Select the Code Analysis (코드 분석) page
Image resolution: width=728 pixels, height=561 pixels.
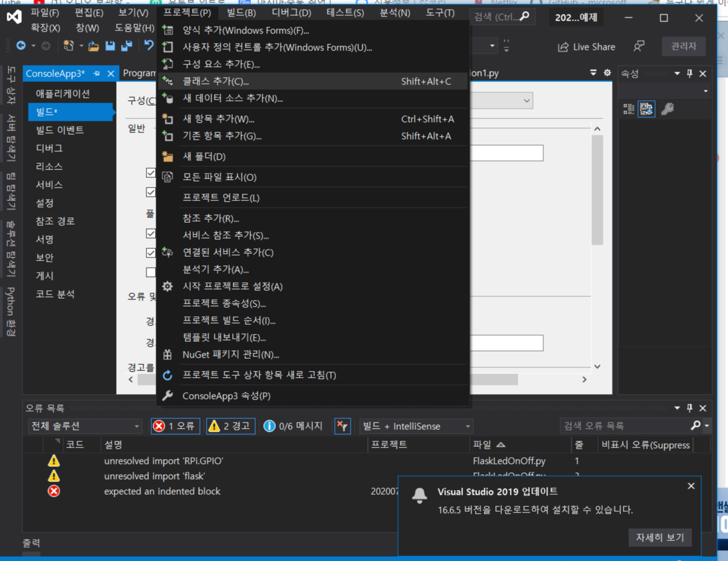click(55, 294)
